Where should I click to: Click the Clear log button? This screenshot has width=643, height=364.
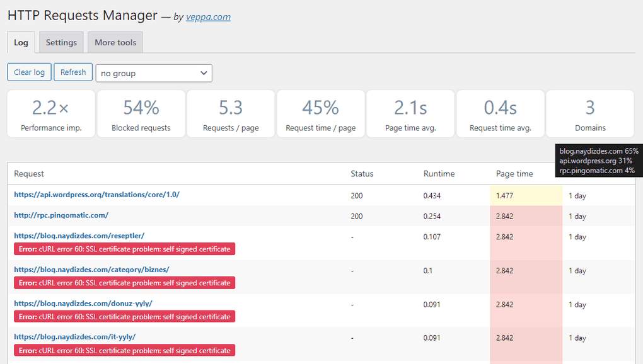(29, 72)
